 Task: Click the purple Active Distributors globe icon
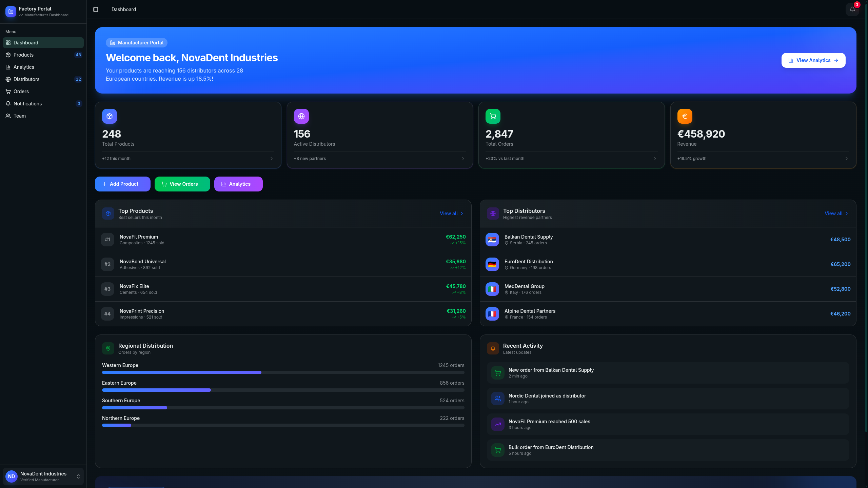[301, 116]
